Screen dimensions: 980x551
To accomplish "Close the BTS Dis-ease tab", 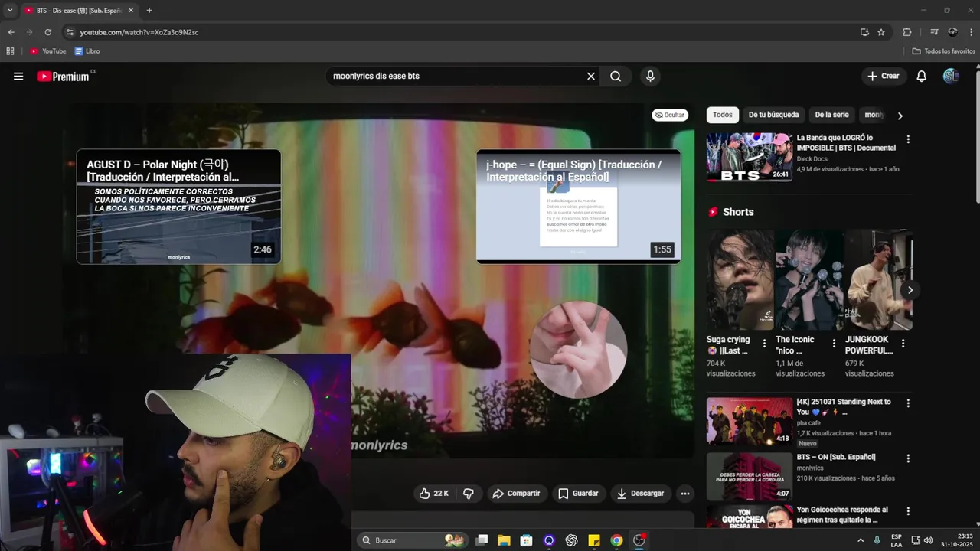I will (x=130, y=11).
